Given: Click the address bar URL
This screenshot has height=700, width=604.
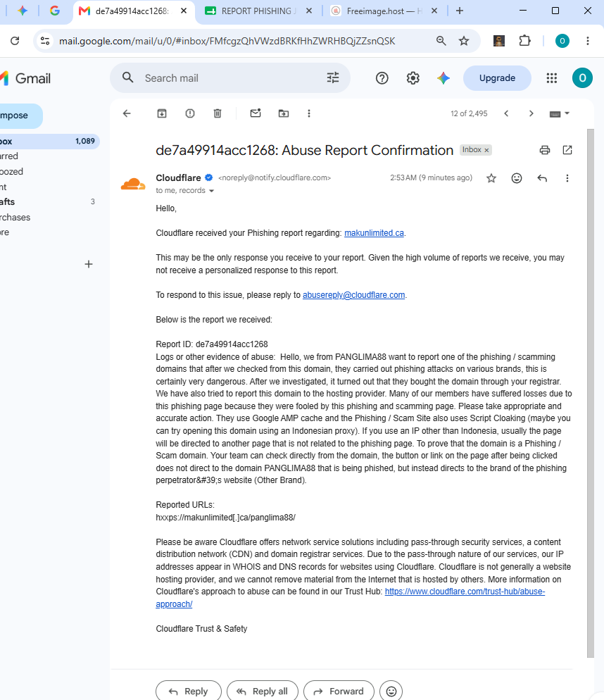Looking at the screenshot, I should coord(227,41).
